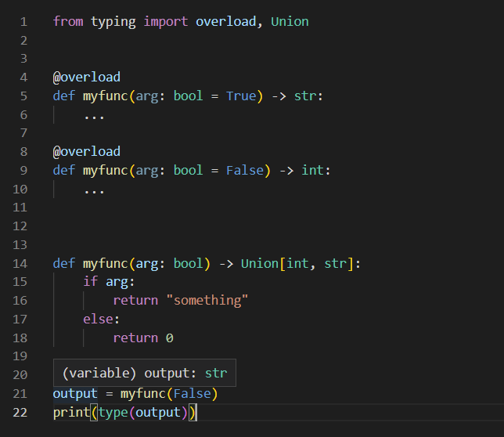The height and width of the screenshot is (437, 504).
Task: Click the "something" string literal
Action: click(x=207, y=300)
